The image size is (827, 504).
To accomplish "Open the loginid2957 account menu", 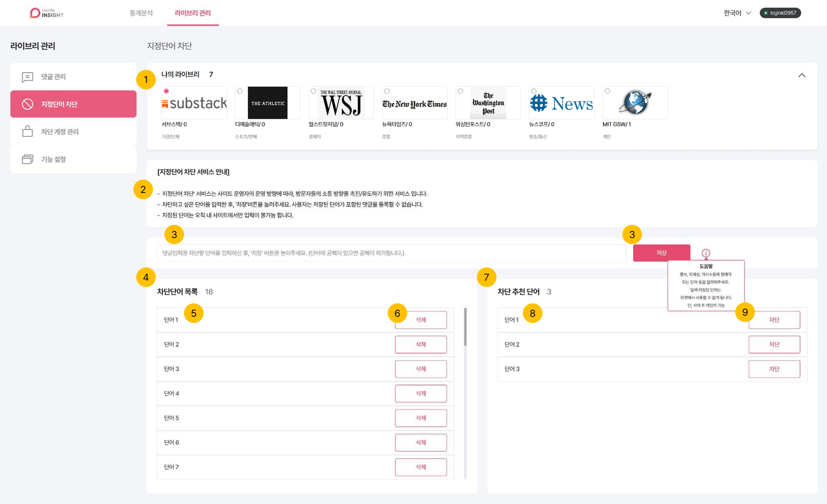I will click(780, 13).
